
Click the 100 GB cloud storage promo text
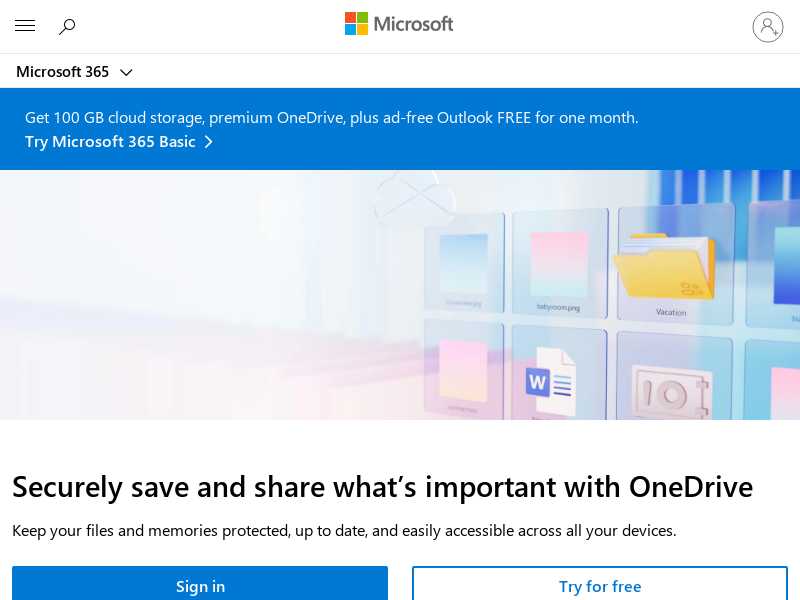pyautogui.click(x=331, y=117)
